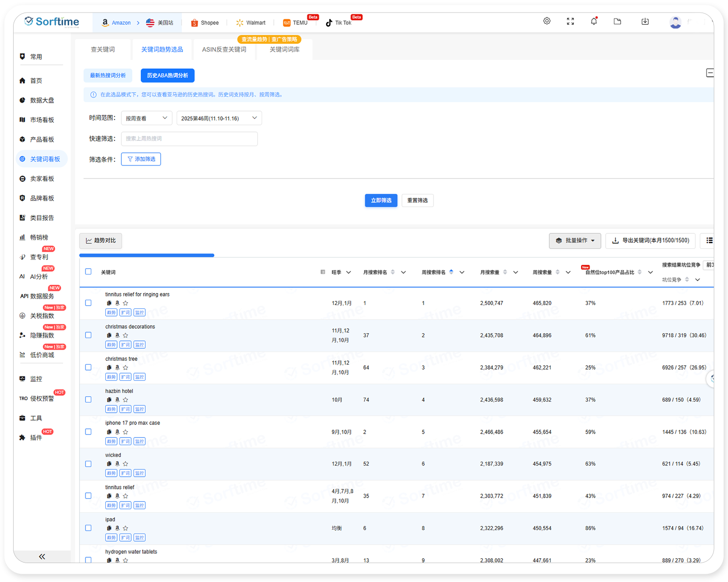Click the download inbox icon in header
728x582 pixels.
[x=645, y=21]
